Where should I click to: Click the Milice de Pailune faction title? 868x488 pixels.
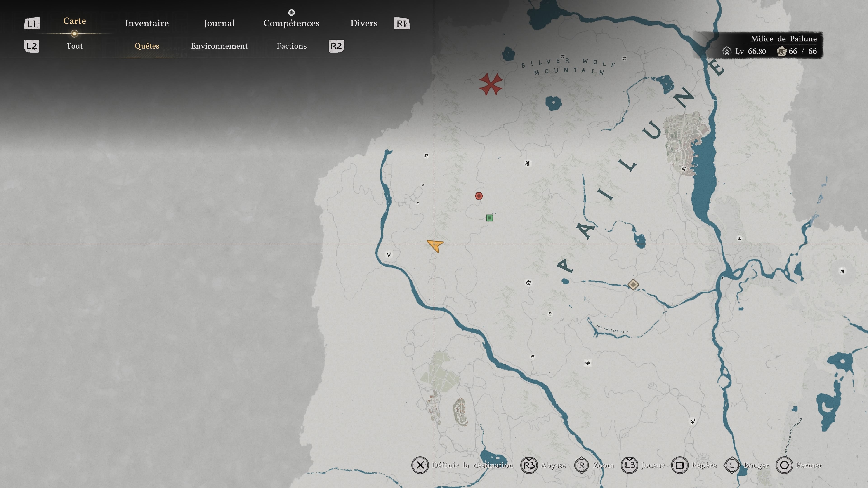(x=784, y=39)
